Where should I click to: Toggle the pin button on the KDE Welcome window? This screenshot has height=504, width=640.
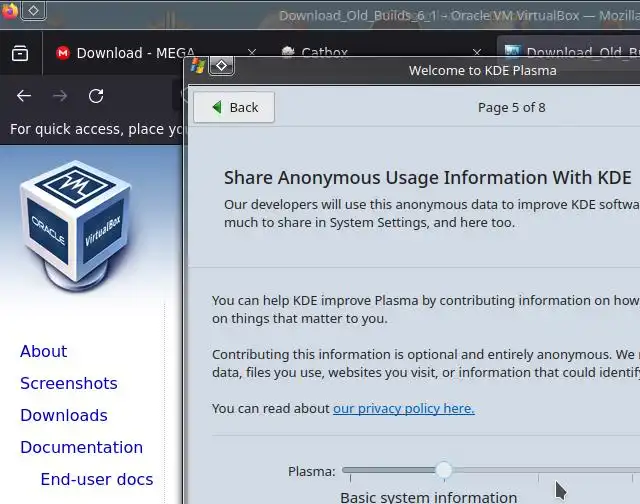tap(221, 66)
